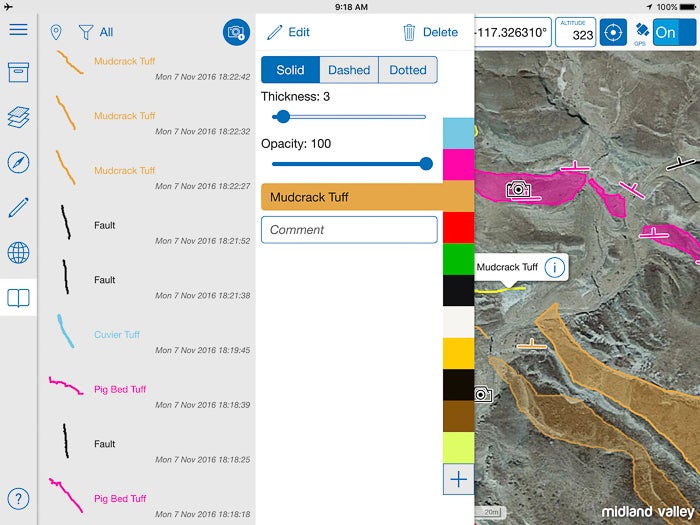700x525 pixels.
Task: Open the All filter dropdown
Action: (x=96, y=32)
